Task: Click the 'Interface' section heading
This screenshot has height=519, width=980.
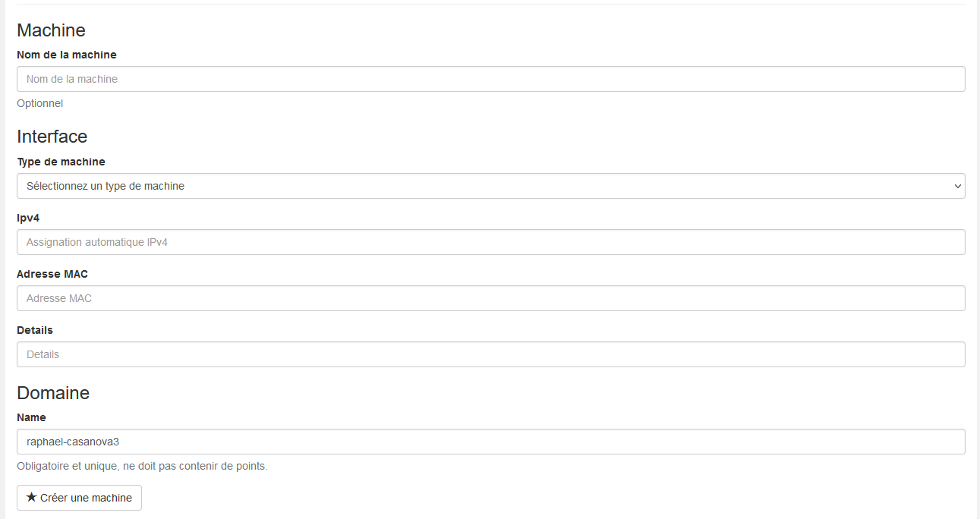Action: tap(52, 137)
